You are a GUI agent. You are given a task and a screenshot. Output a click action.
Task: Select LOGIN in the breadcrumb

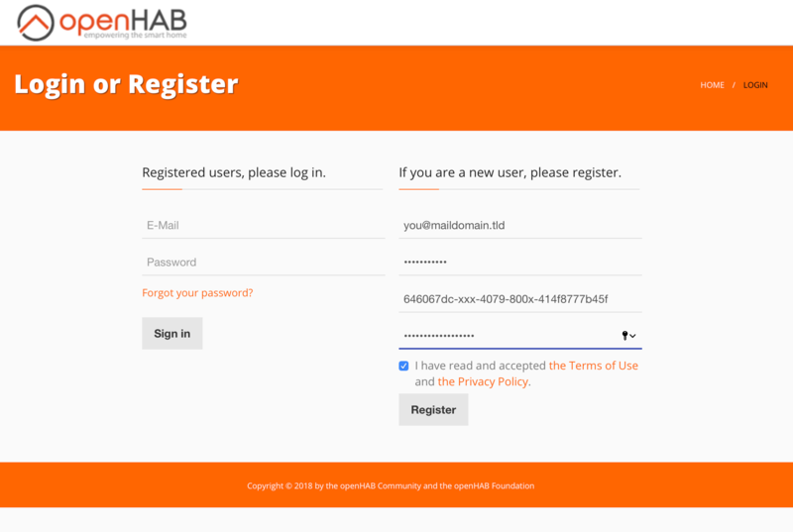(x=755, y=85)
